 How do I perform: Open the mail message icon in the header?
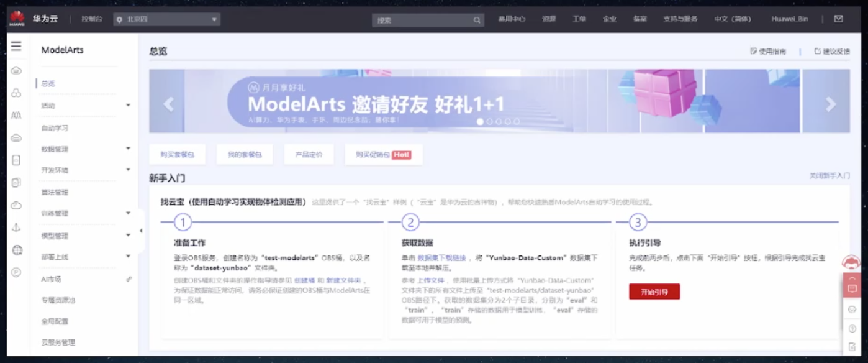[x=839, y=19]
